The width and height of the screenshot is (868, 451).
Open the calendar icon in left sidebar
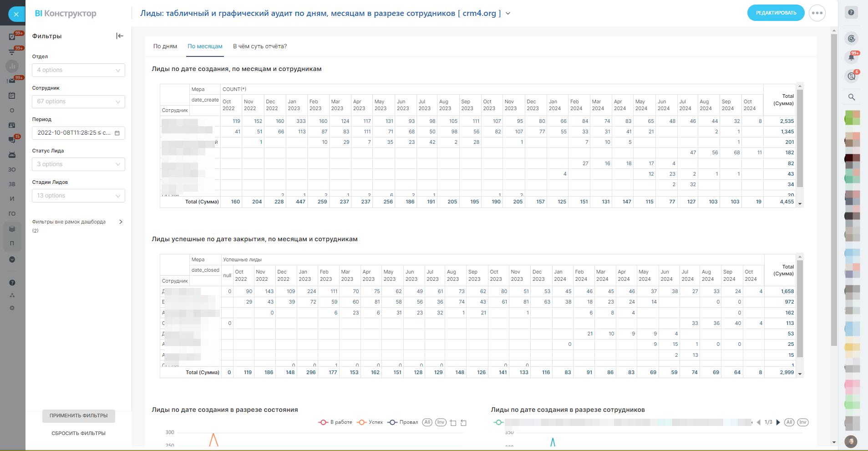(x=12, y=96)
